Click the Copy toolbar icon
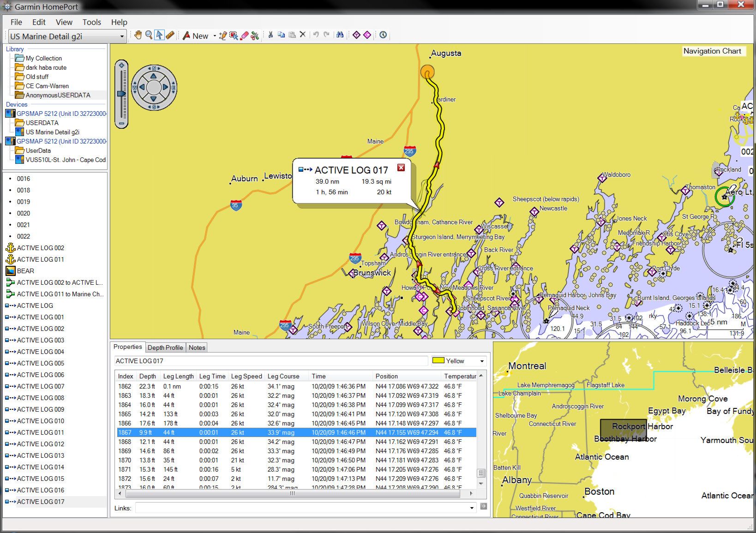The image size is (756, 533). pos(281,35)
